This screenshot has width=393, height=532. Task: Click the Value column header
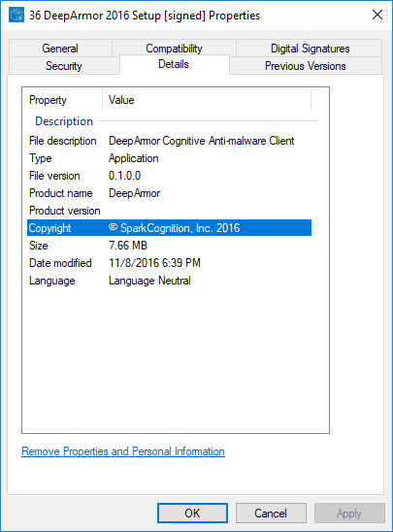(207, 100)
